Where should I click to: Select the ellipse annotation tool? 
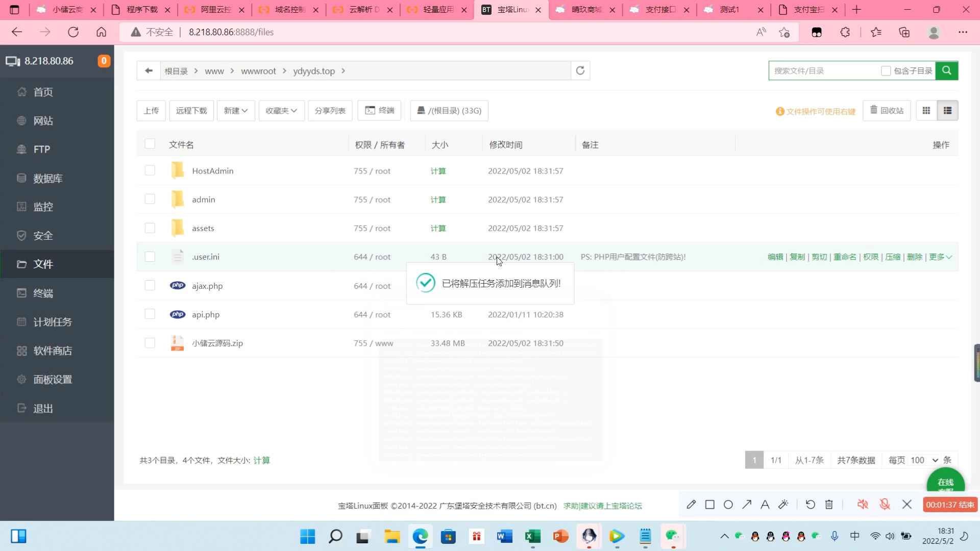(728, 505)
